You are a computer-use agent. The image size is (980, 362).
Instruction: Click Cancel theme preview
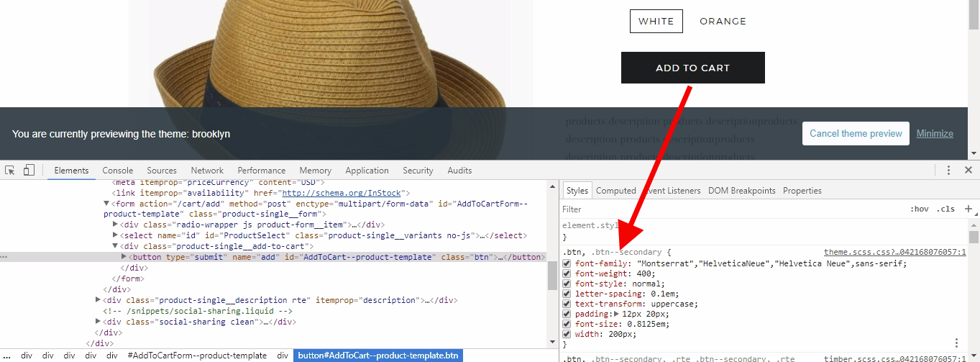pyautogui.click(x=856, y=133)
